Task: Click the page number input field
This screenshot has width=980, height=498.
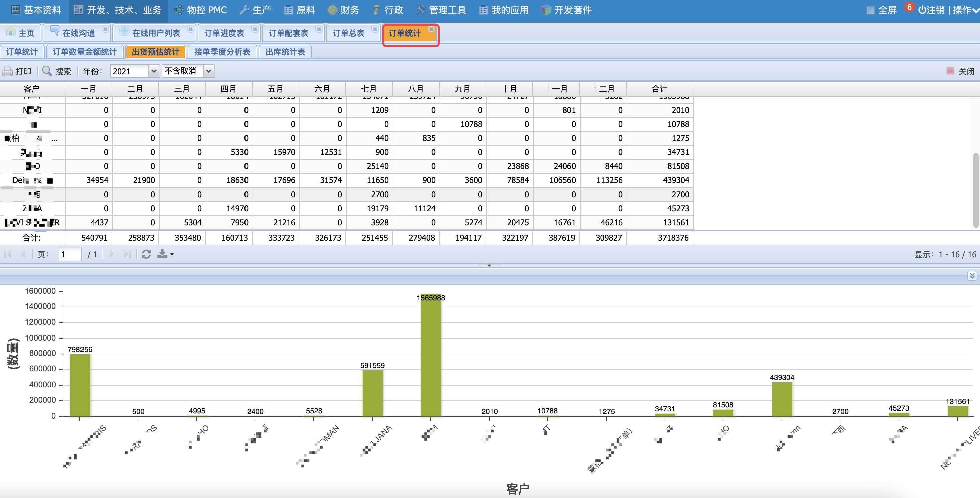Action: (70, 254)
